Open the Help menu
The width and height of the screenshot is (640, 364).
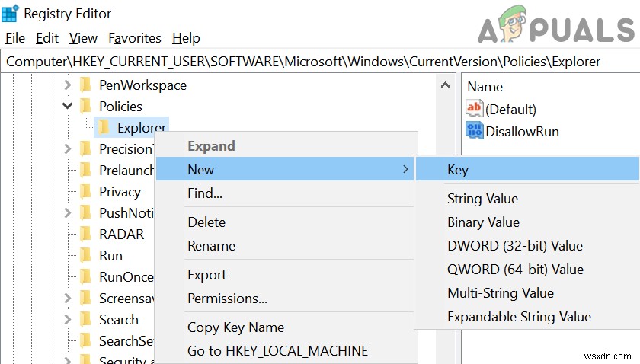[186, 38]
